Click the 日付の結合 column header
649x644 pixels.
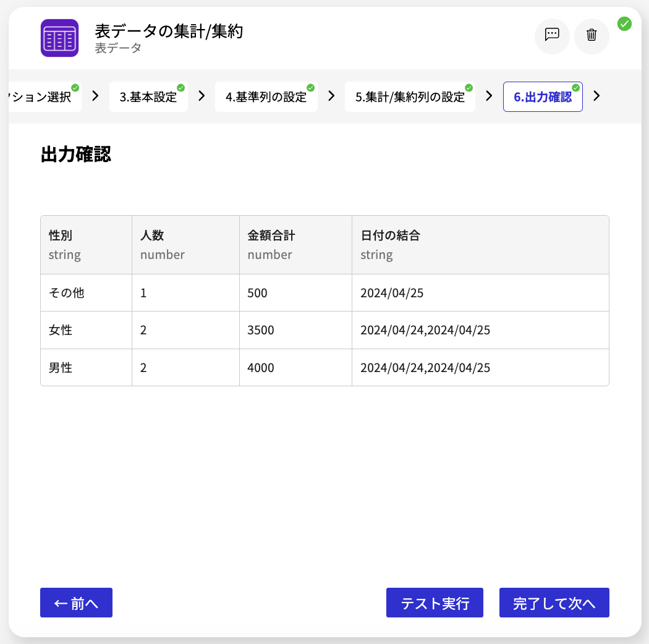click(x=480, y=245)
